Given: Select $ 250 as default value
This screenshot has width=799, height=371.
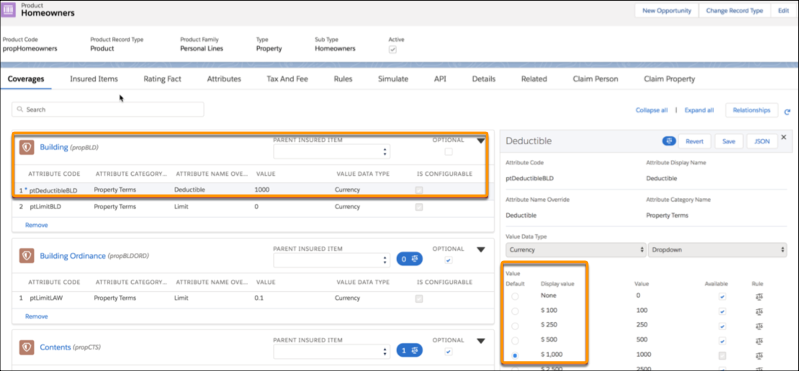Looking at the screenshot, I should coord(515,326).
